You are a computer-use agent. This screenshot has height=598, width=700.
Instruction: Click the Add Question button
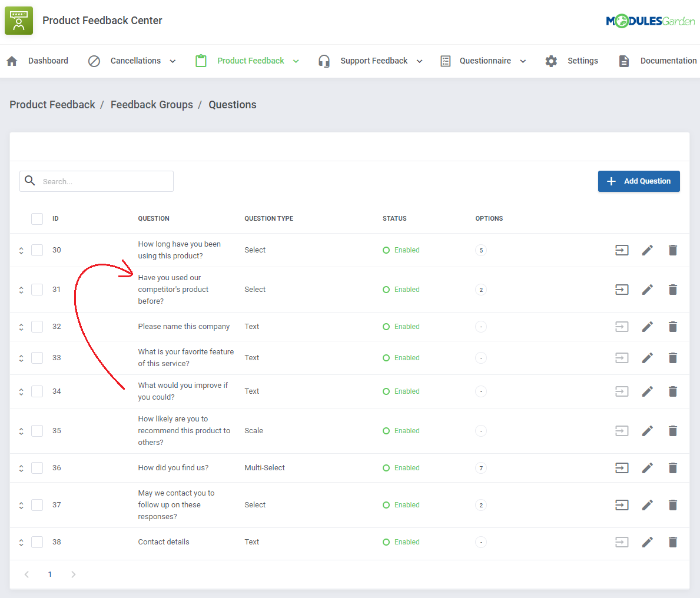(x=639, y=181)
